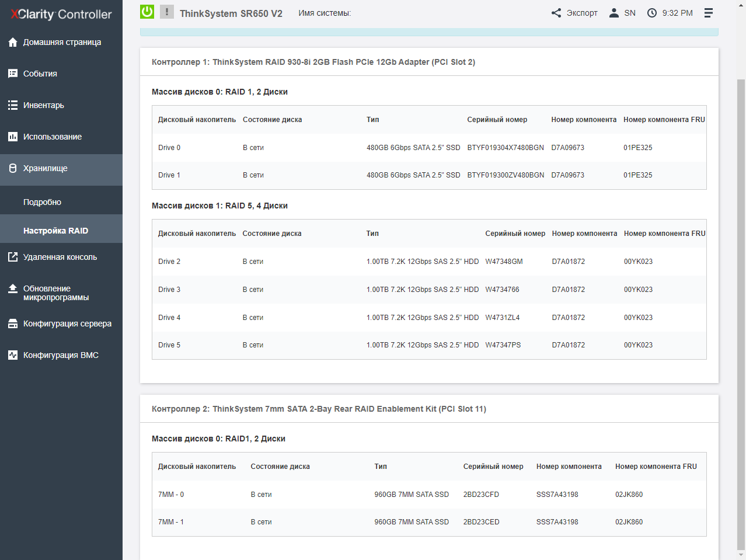Click ThinkSystem SR650 V2 title

click(x=231, y=13)
